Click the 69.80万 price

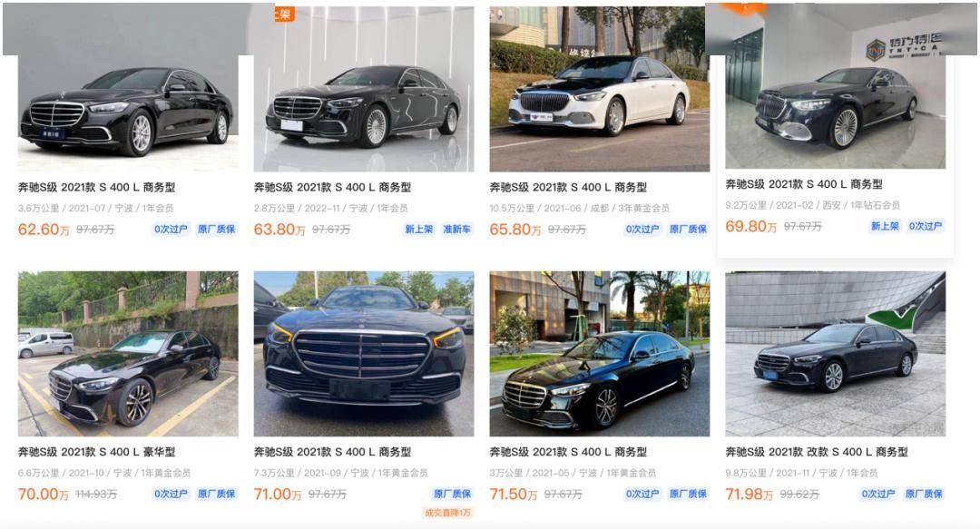750,226
